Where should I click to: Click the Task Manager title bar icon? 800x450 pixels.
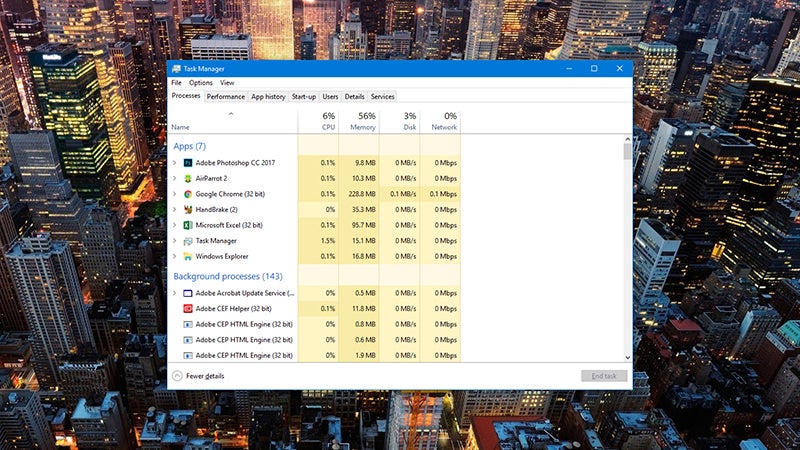(x=176, y=69)
